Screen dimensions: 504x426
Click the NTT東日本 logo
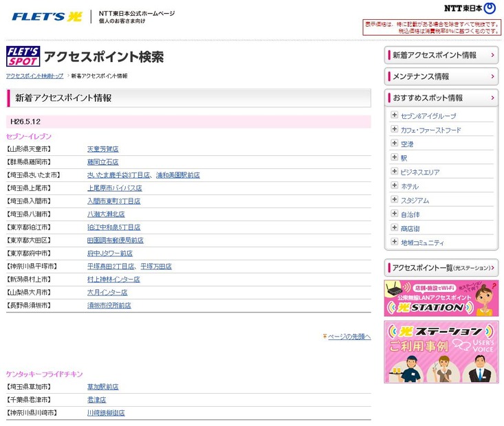[x=470, y=8]
